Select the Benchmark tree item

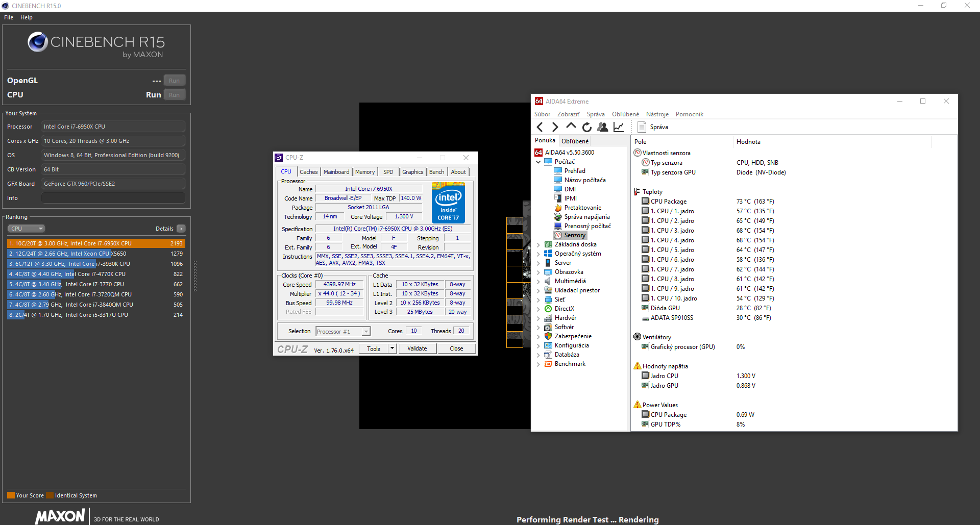[570, 364]
